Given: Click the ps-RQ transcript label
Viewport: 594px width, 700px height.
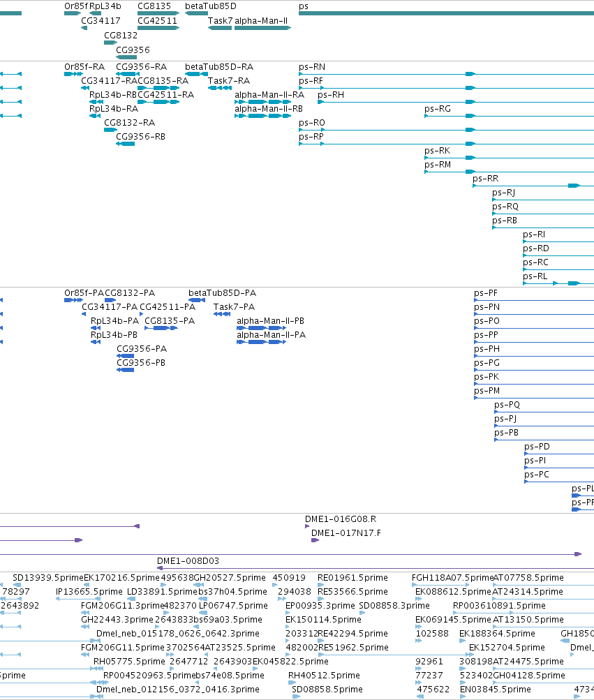Looking at the screenshot, I should tap(505, 207).
